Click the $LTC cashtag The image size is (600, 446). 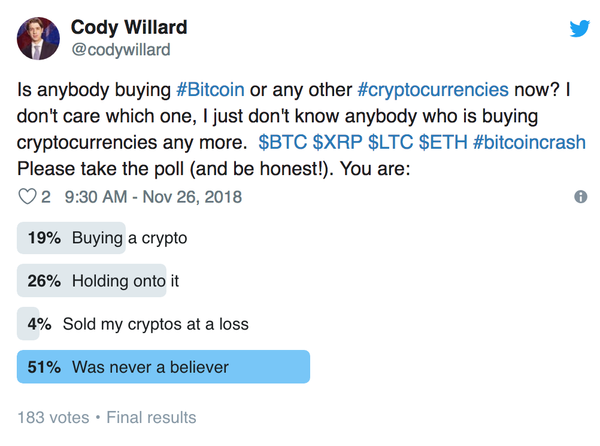point(390,142)
